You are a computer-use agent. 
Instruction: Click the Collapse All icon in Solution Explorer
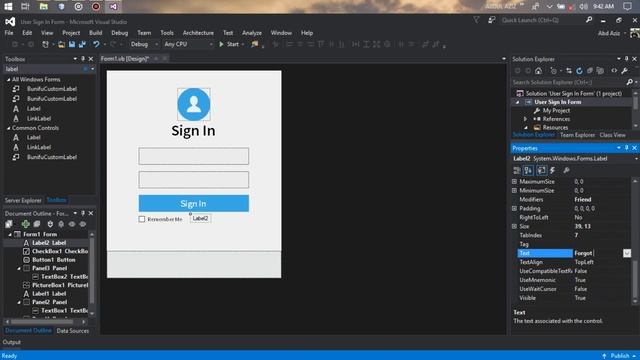[x=590, y=71]
